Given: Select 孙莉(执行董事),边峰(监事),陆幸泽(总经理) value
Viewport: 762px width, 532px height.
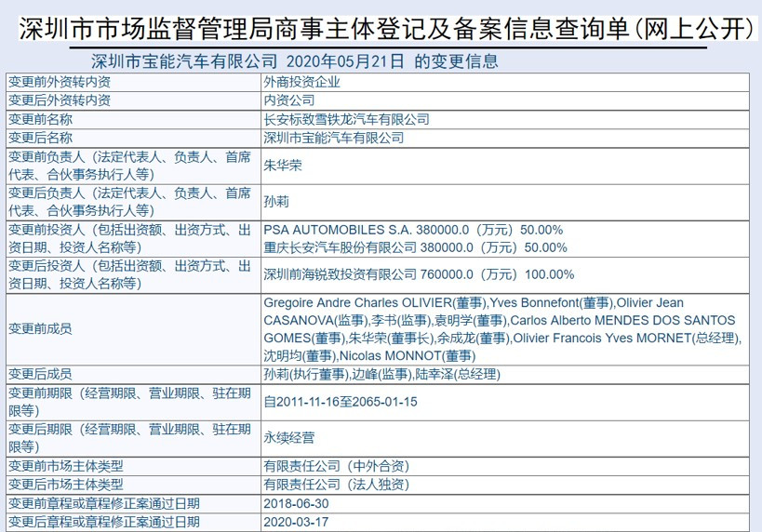Looking at the screenshot, I should point(382,374).
